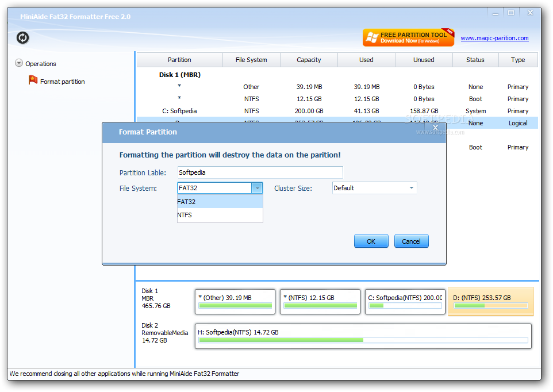Click the Format partition flag icon

tap(33, 80)
